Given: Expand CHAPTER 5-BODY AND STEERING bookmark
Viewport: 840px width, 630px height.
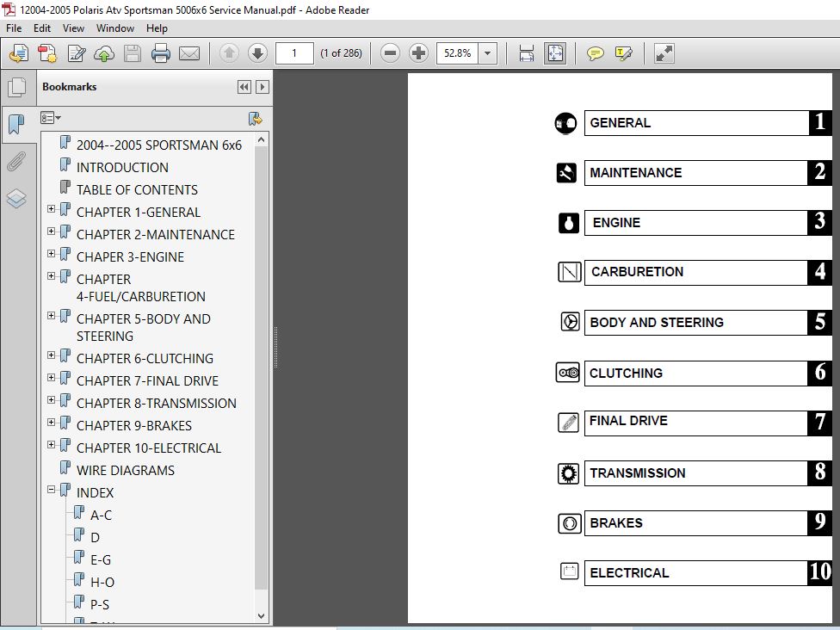Looking at the screenshot, I should tap(51, 316).
